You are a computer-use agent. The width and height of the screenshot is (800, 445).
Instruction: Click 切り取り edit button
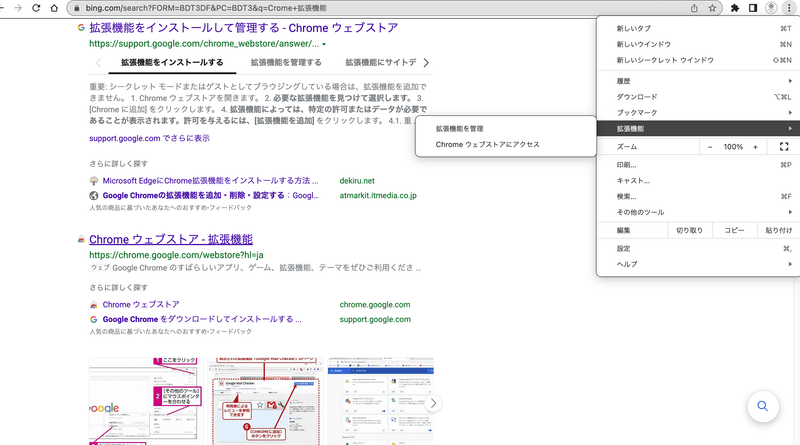(689, 231)
